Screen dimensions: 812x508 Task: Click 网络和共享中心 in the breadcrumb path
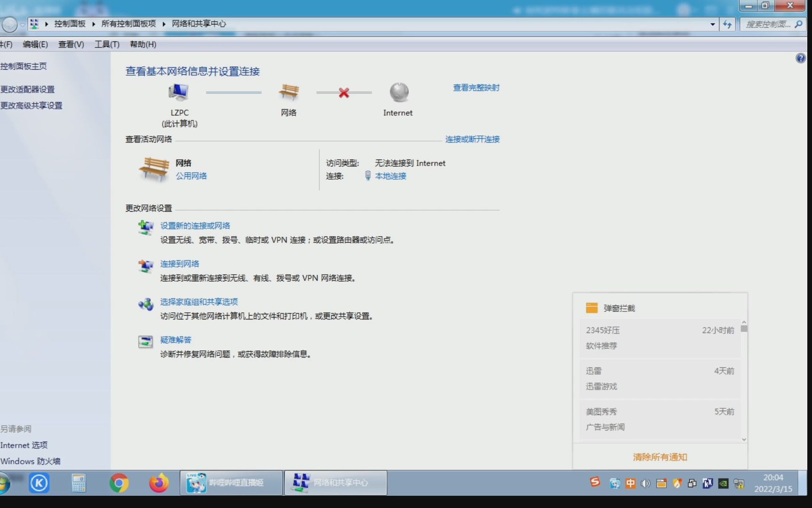tap(199, 24)
